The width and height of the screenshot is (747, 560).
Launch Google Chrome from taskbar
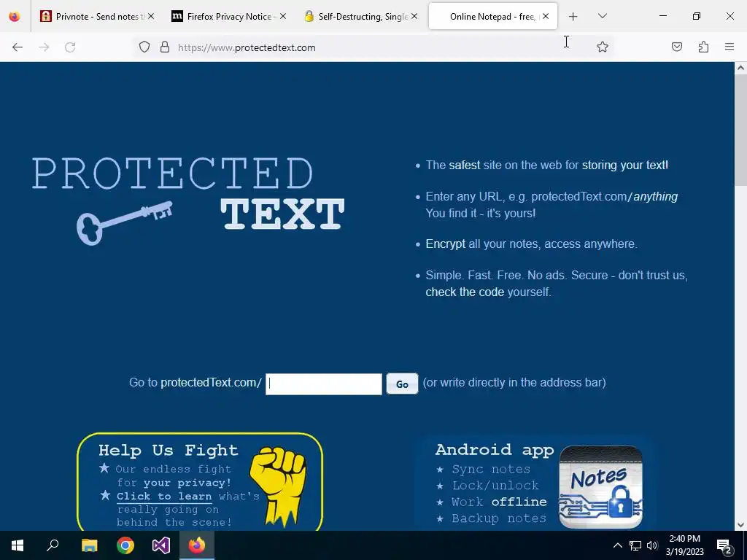(125, 545)
